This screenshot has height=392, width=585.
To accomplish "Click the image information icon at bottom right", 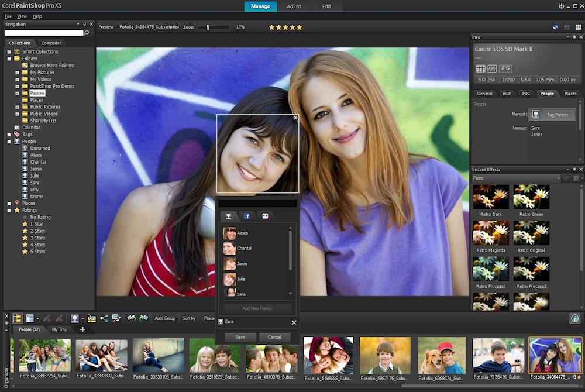I will click(x=574, y=318).
